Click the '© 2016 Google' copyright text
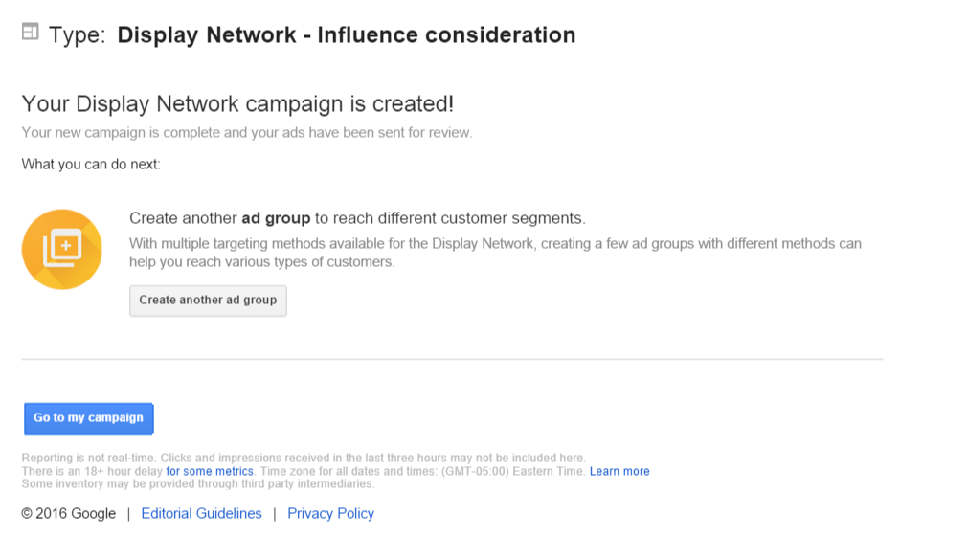This screenshot has width=968, height=560. pos(69,514)
